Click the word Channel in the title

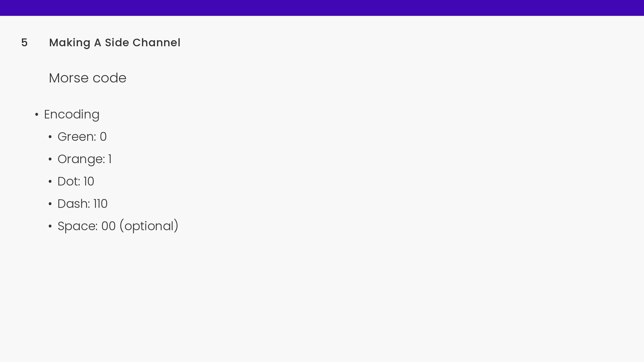pyautogui.click(x=156, y=43)
